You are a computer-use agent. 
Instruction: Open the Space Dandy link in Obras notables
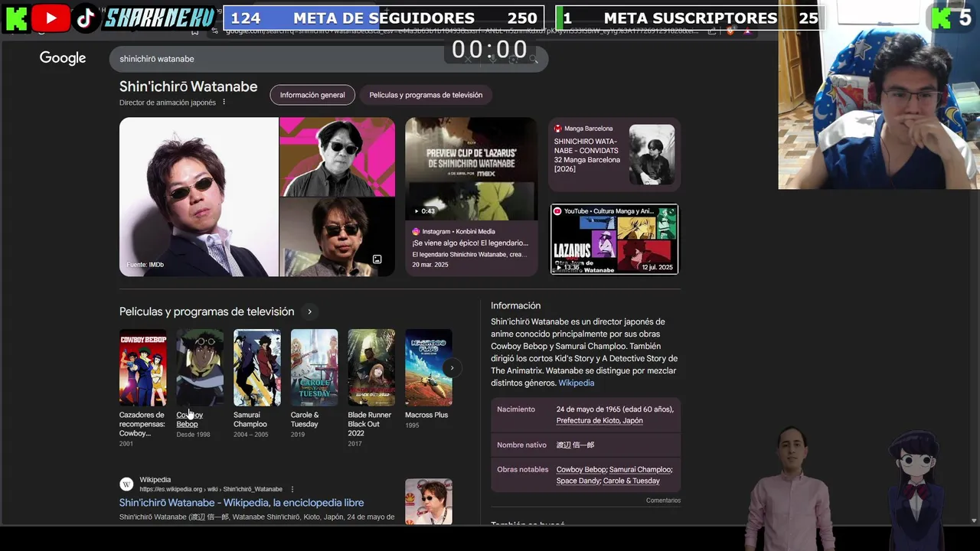click(578, 481)
